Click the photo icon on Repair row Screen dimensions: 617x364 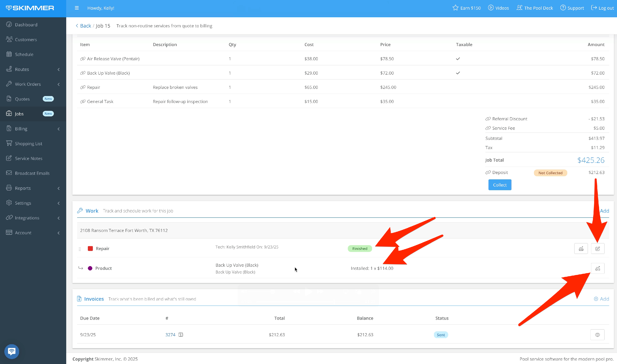(x=581, y=248)
